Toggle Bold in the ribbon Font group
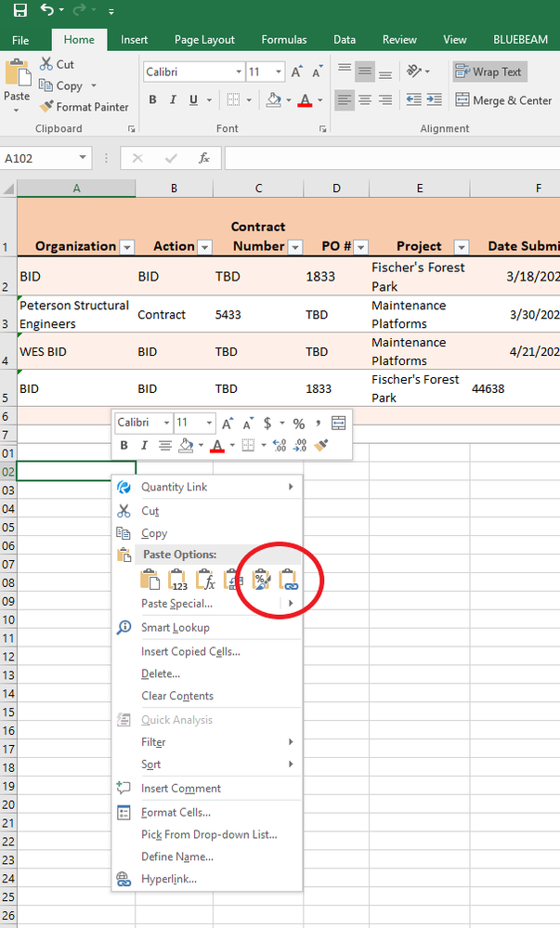560x928 pixels. [x=152, y=100]
